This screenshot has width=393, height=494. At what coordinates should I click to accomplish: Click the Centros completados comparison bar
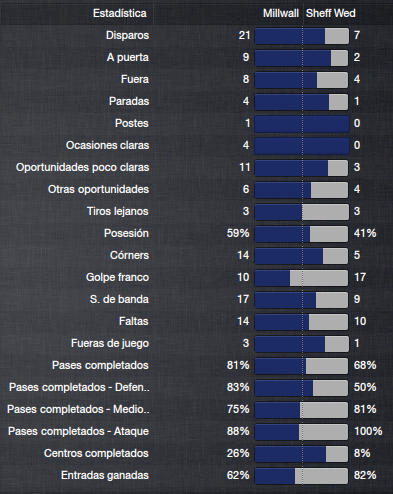(x=302, y=453)
